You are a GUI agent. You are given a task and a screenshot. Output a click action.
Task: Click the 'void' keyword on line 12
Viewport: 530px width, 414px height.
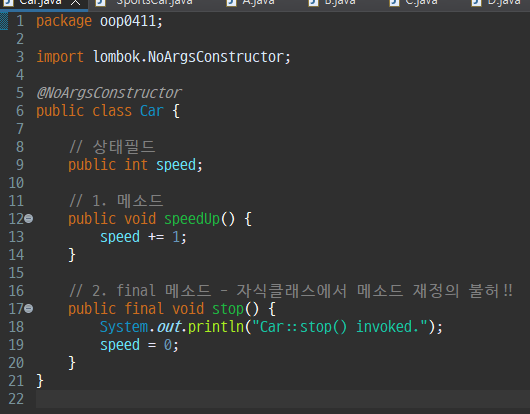(140, 219)
